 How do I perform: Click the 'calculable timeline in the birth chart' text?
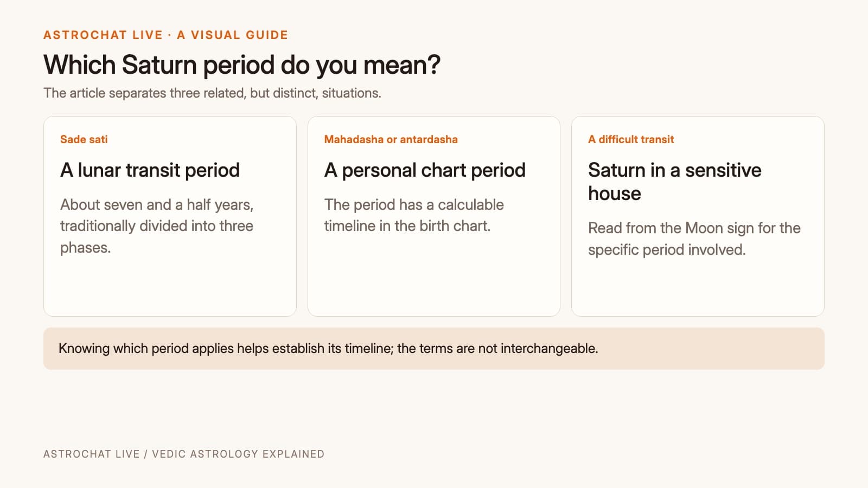point(414,215)
